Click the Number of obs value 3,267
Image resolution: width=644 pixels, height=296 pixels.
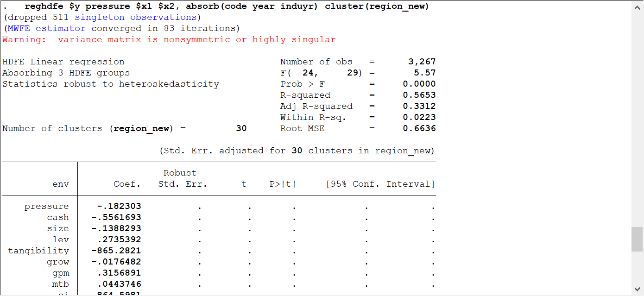[422, 62]
